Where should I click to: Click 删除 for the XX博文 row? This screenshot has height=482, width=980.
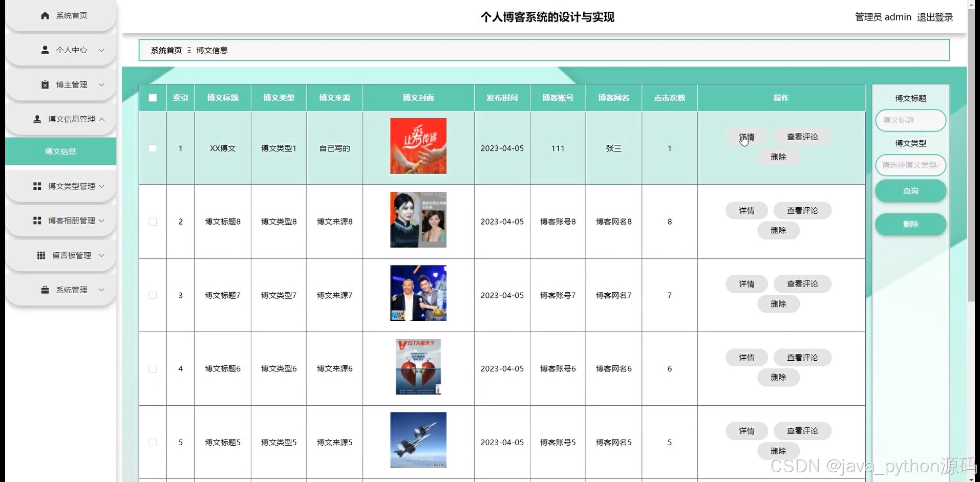pyautogui.click(x=778, y=157)
